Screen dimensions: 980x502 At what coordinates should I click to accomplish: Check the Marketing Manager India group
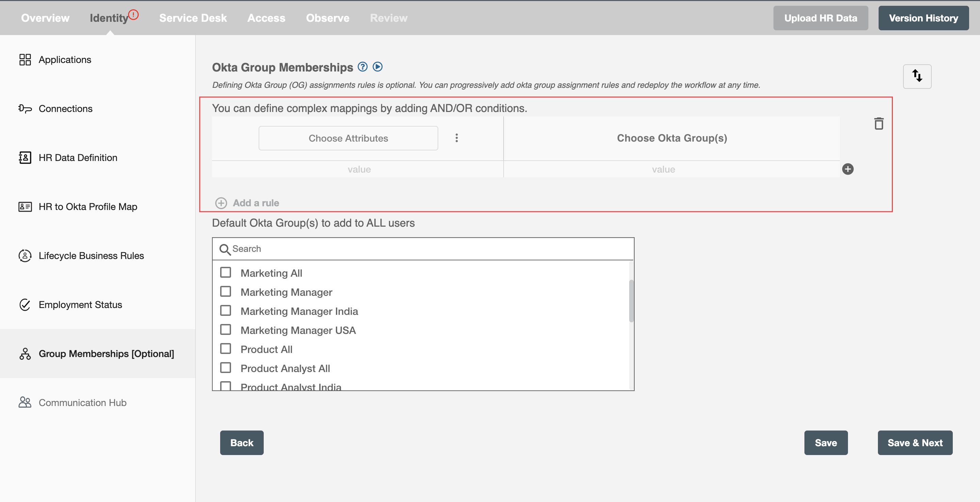[226, 311]
